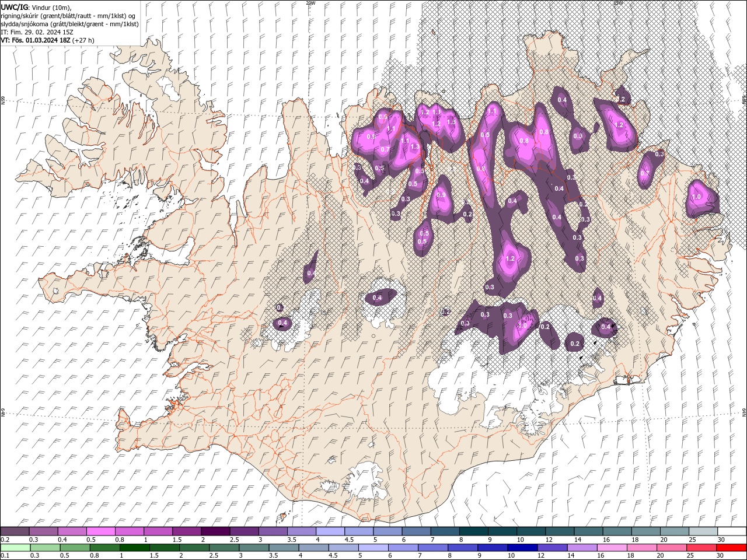Click the UWC/IG title text
This screenshot has height=560, width=747.
tap(13, 7)
